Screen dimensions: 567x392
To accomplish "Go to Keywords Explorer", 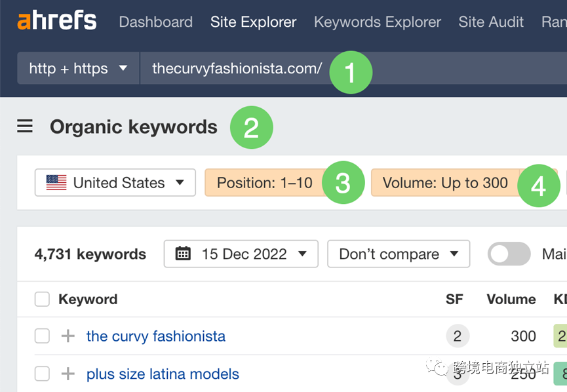I will (378, 22).
